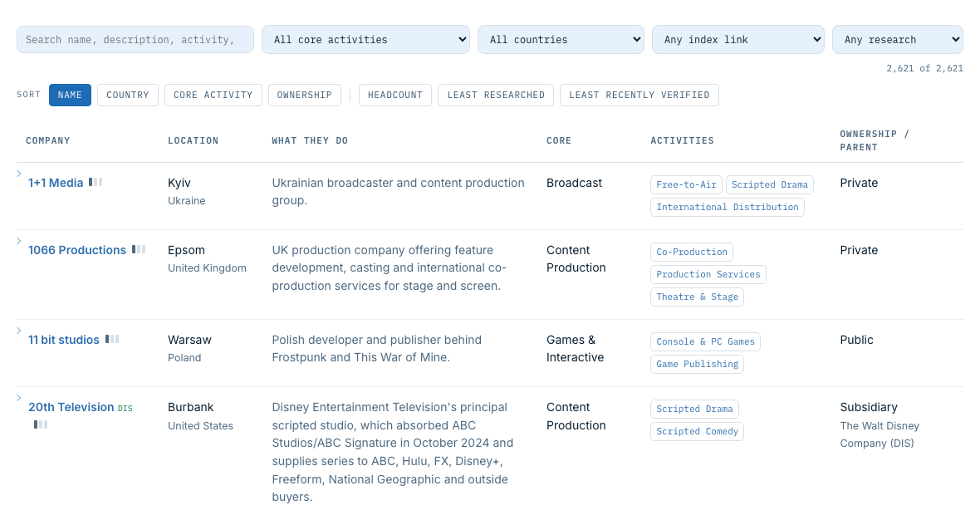Sort the list by Name
Screen dimensions: 980x515
click(x=70, y=95)
